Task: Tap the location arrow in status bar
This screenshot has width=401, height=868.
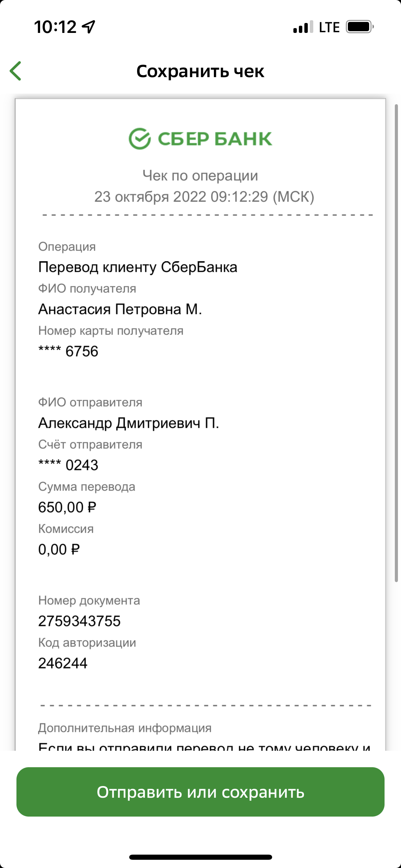Action: coord(88,27)
